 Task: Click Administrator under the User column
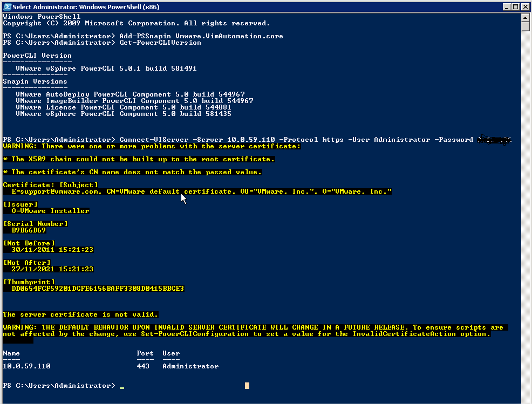(x=190, y=366)
